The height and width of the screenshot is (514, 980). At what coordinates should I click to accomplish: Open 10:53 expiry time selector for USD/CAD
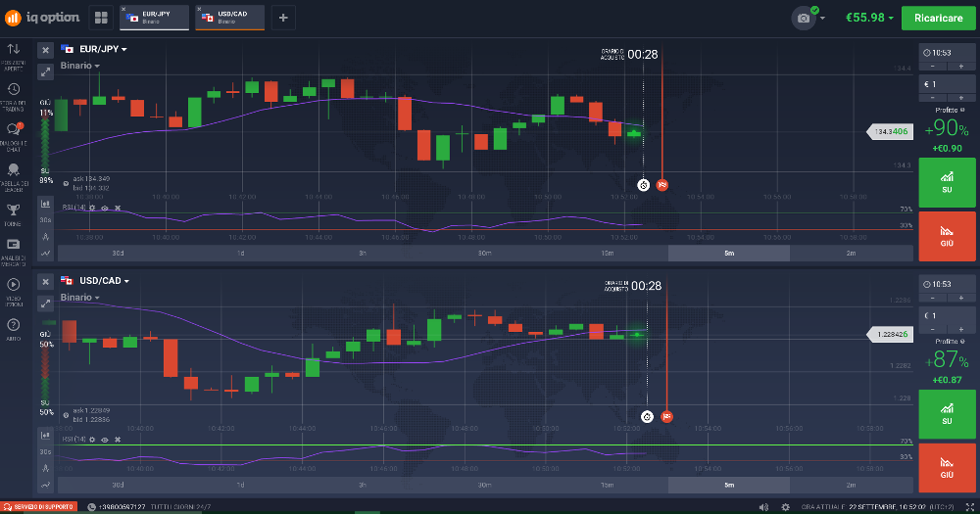coord(947,284)
